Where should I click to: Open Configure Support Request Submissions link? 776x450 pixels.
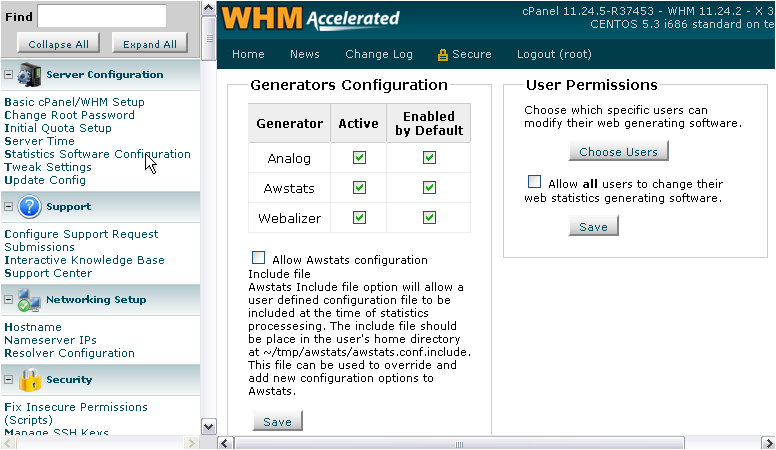coord(81,240)
